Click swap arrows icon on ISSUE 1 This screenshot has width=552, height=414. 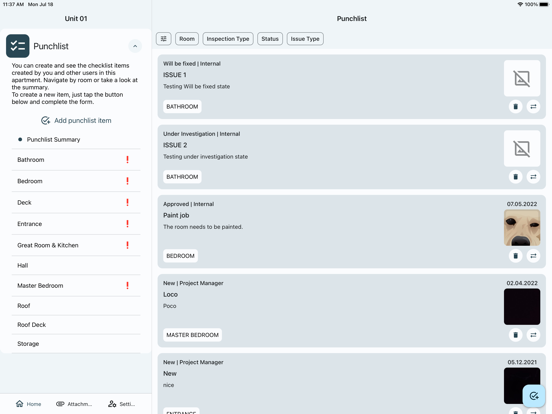pos(533,106)
